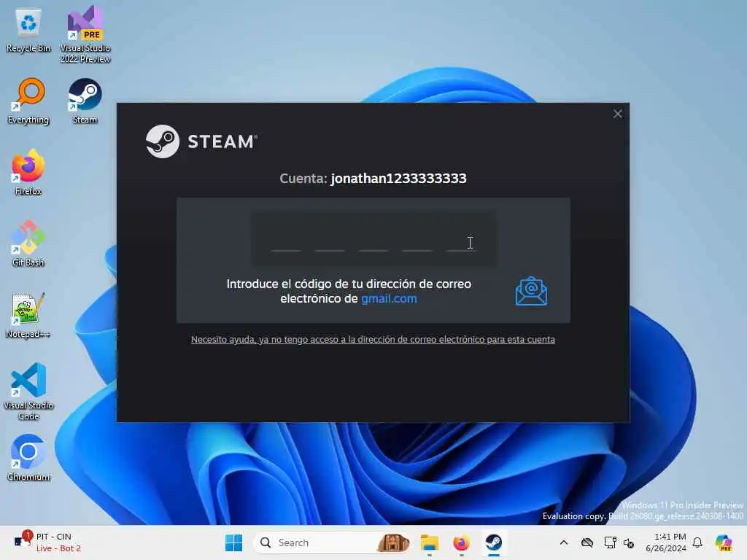Open Firefox from the taskbar

click(x=461, y=542)
